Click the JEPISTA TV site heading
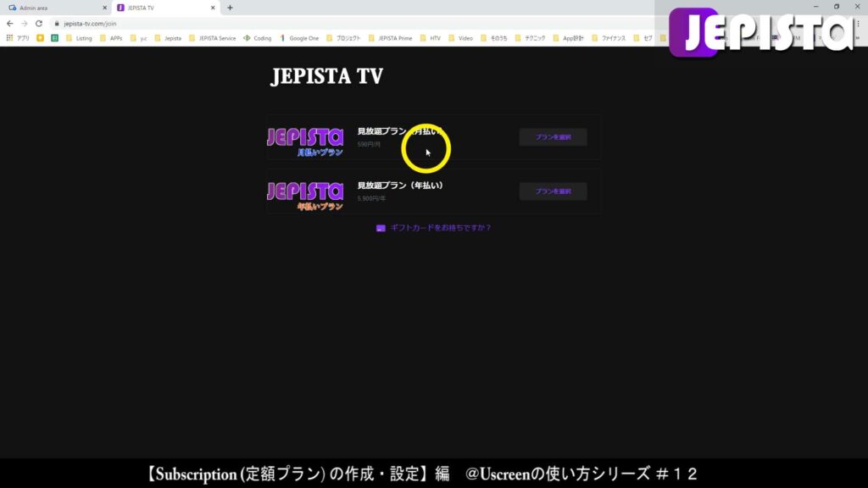 click(326, 76)
